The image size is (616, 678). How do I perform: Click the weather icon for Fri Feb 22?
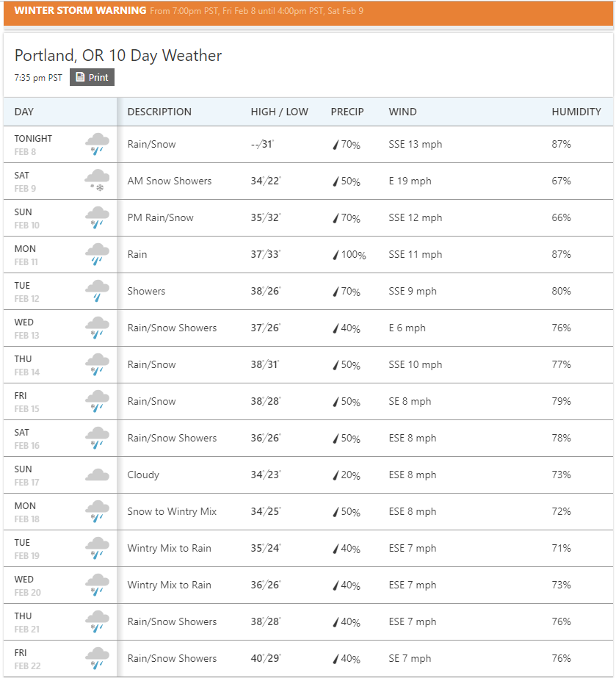point(97,658)
